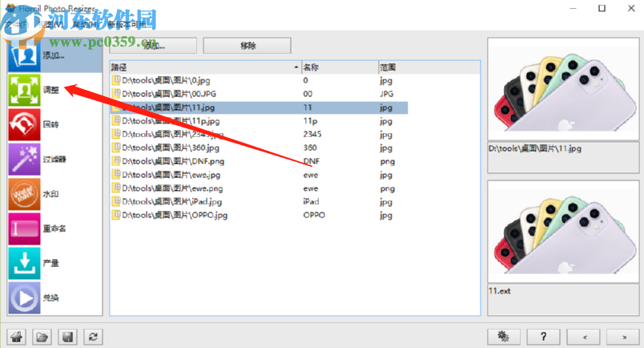The image size is (644, 348).
Task: Select row with 11p.jpg path
Action: point(260,121)
